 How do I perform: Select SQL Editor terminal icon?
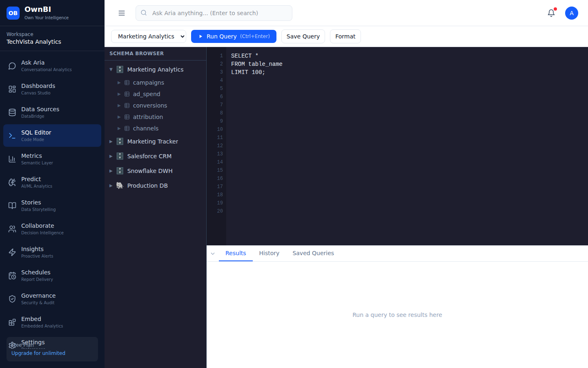coord(12,136)
